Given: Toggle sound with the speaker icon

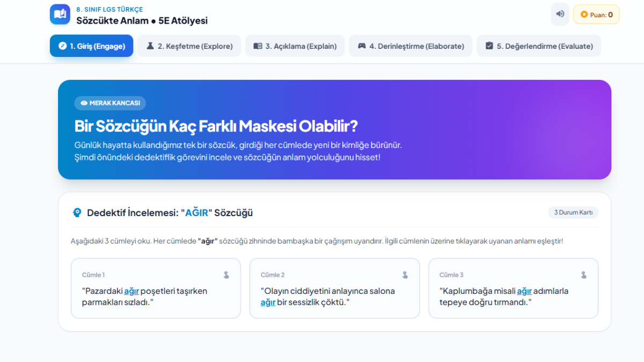Looking at the screenshot, I should coord(560,14).
